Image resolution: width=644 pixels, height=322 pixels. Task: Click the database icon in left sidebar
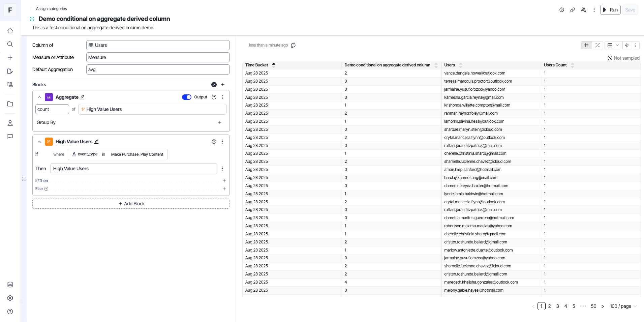[10, 285]
